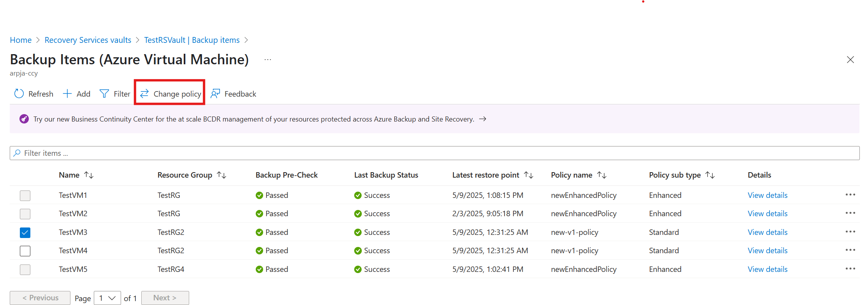Screen dimensions: 868x305
Task: Sort by Policy sub type
Action: pos(710,175)
